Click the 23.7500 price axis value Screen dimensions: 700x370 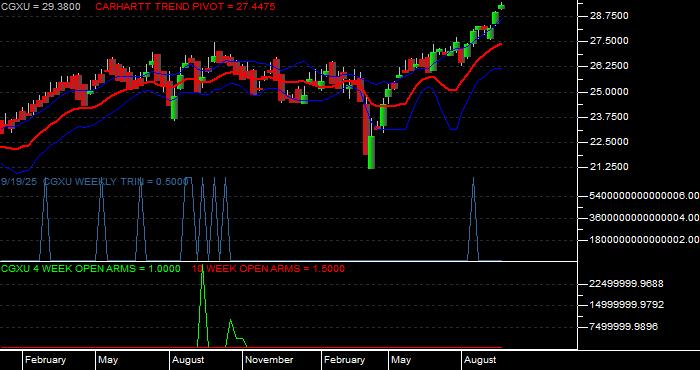(x=608, y=117)
